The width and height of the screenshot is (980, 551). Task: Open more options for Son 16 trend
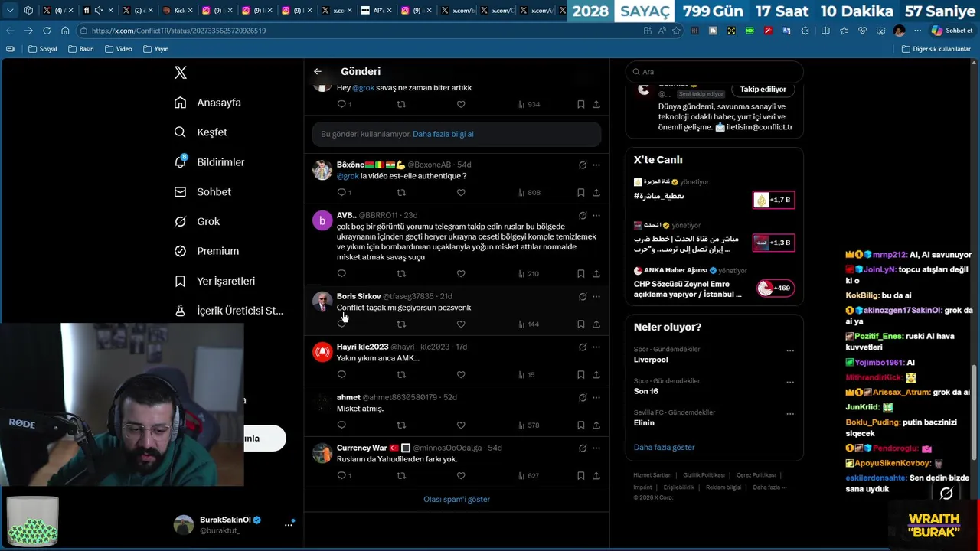(x=790, y=383)
